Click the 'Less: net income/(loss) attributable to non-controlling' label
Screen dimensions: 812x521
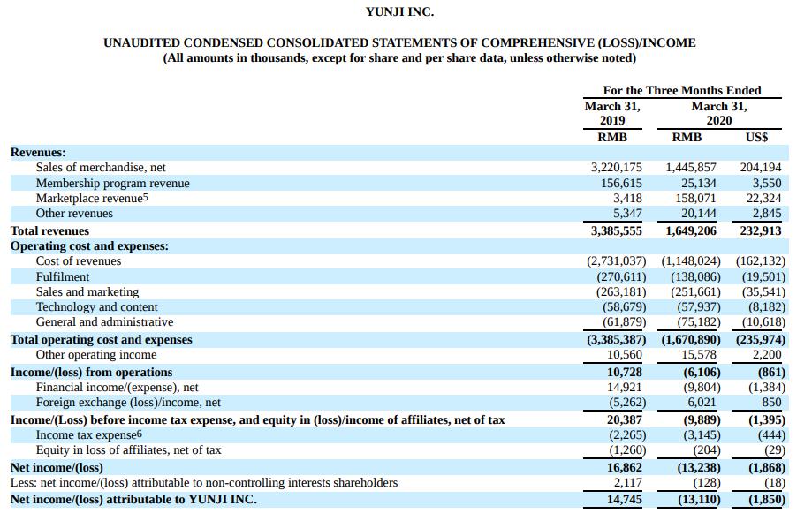(204, 483)
